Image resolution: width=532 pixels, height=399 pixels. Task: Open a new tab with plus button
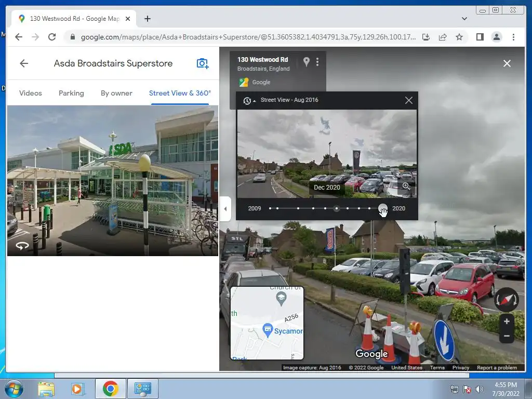pyautogui.click(x=147, y=19)
